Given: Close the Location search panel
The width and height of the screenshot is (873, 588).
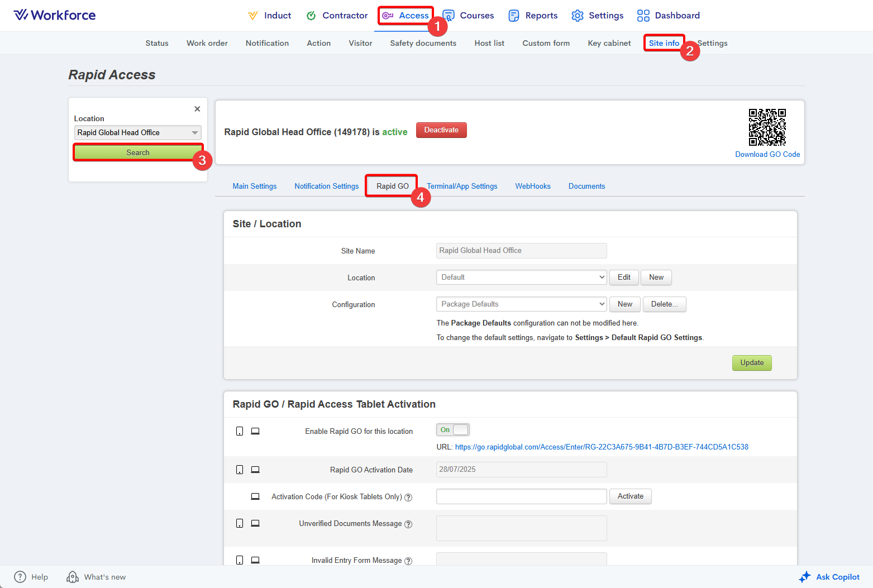Looking at the screenshot, I should pyautogui.click(x=197, y=109).
